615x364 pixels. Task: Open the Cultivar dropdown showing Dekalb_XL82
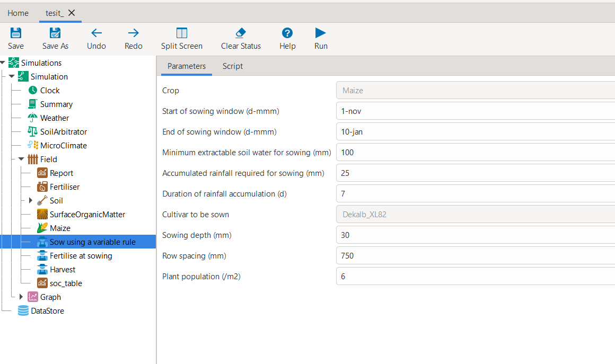tap(475, 215)
